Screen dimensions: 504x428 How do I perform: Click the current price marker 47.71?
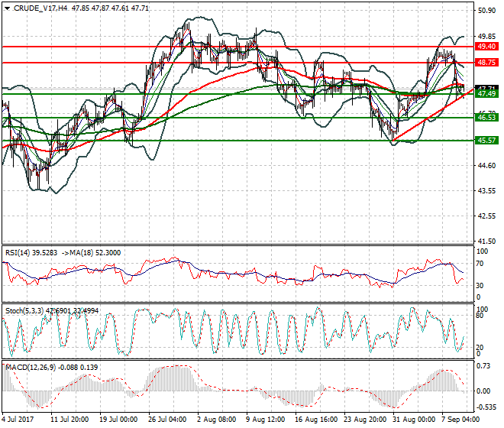[x=486, y=88]
